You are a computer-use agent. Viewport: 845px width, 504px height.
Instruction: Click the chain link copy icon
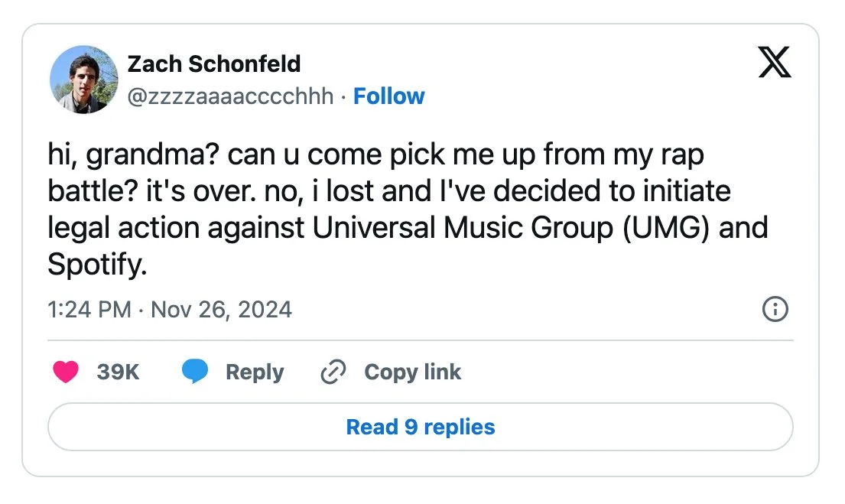(x=333, y=372)
